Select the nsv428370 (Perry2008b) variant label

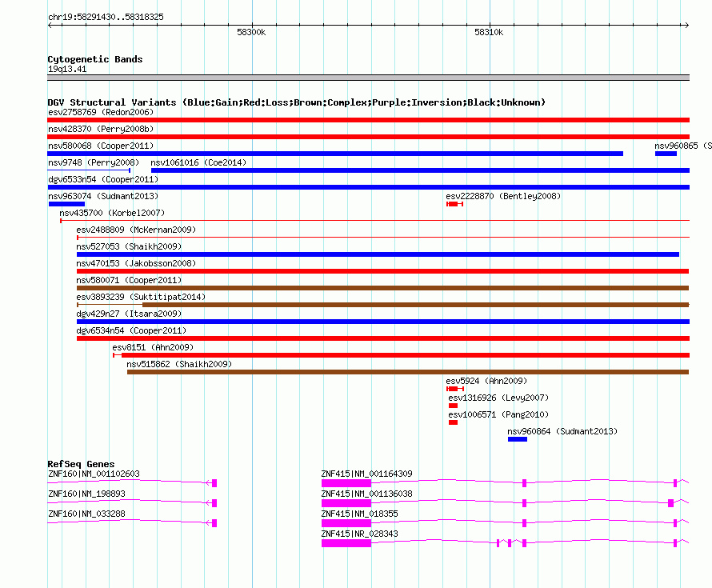tap(101, 129)
